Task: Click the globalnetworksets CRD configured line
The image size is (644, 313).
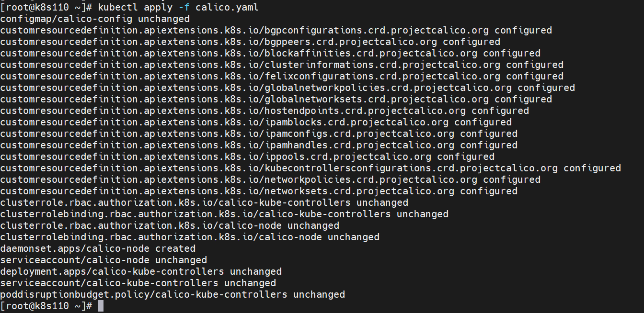Action: point(276,99)
